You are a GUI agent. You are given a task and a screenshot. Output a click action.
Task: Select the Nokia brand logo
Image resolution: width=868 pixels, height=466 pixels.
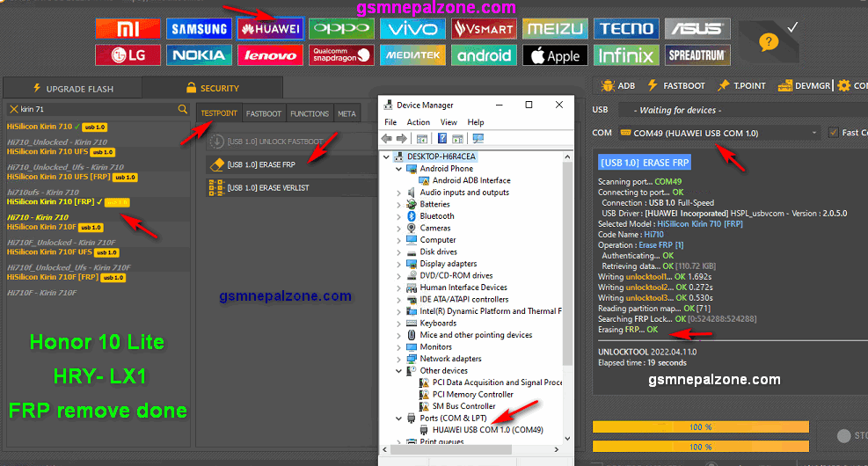tap(199, 55)
